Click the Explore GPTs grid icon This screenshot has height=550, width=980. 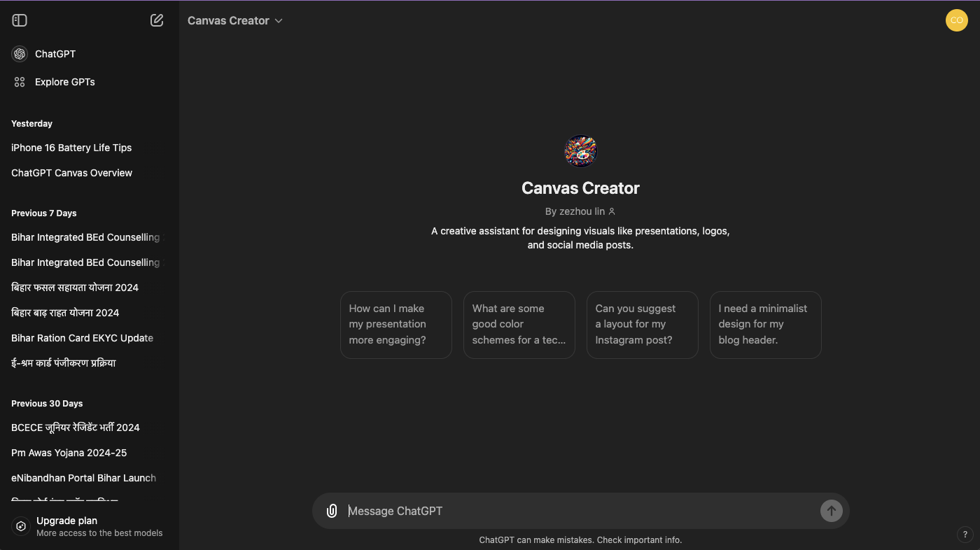[20, 82]
